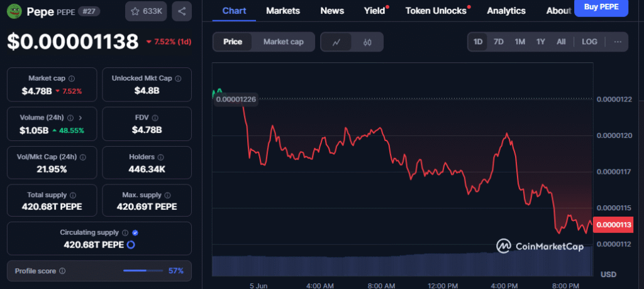The height and width of the screenshot is (289, 644).
Task: Switch to candlestick chart icon
Action: click(367, 42)
